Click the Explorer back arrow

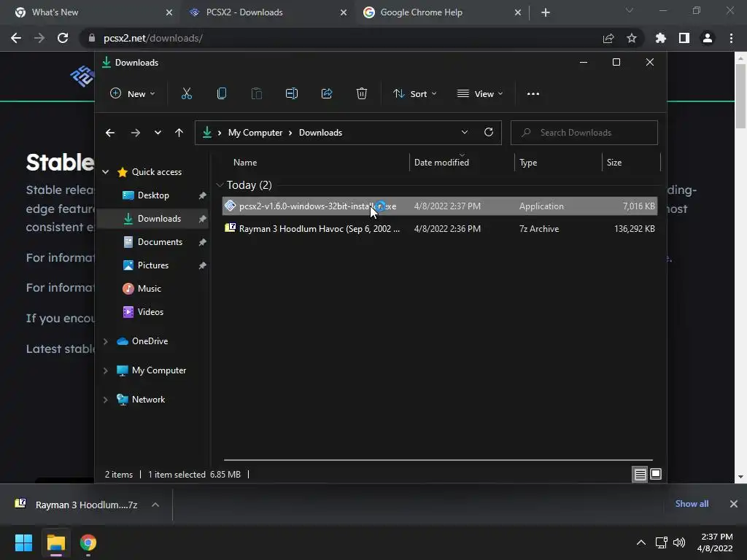pyautogui.click(x=110, y=133)
